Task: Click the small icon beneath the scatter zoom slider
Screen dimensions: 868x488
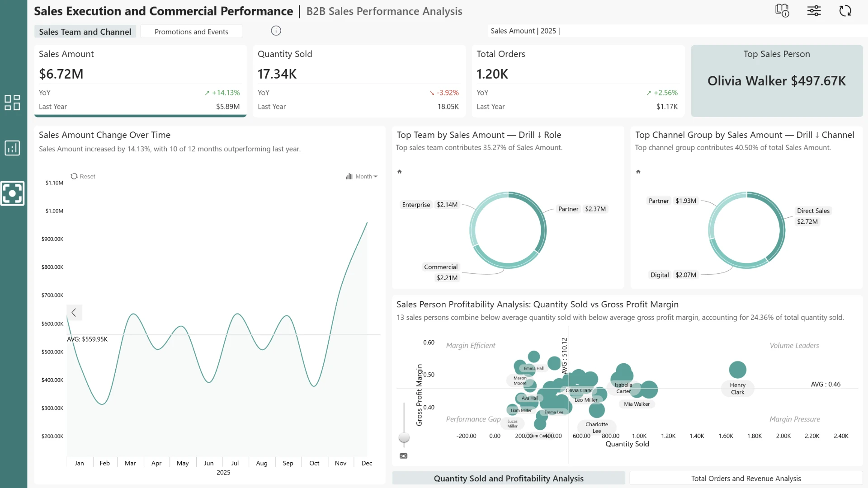Action: (404, 456)
